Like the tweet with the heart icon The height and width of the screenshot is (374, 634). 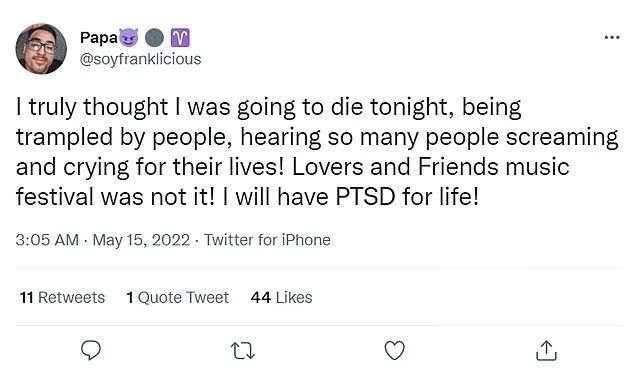395,351
